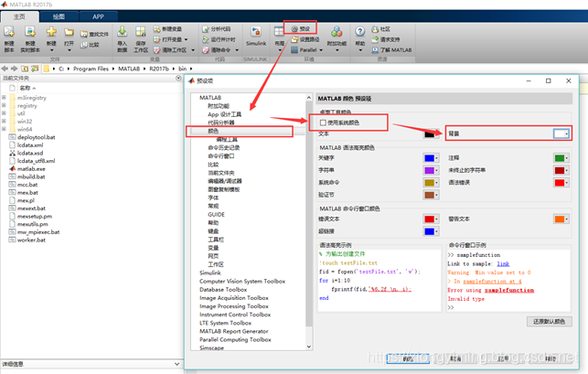Click the 请求支持 (Request Support) icon
This screenshot has height=374, width=588.
tap(375, 39)
